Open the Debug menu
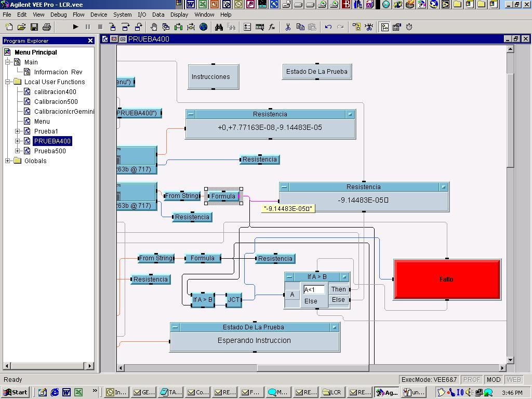This screenshot has height=399, width=532. click(x=58, y=15)
